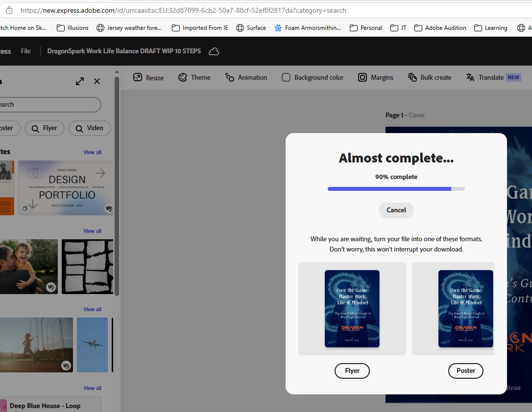This screenshot has height=412, width=532.
Task: Click the Poster format button
Action: coord(466,371)
